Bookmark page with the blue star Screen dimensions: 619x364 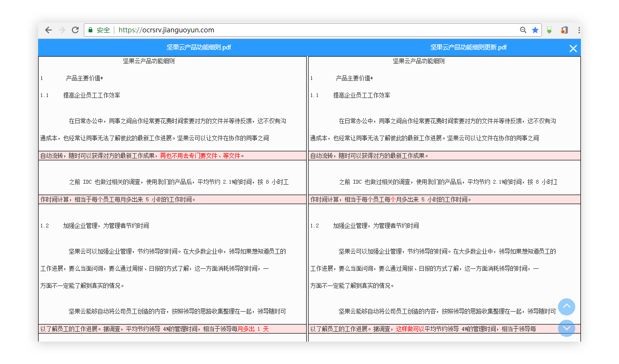(x=535, y=30)
